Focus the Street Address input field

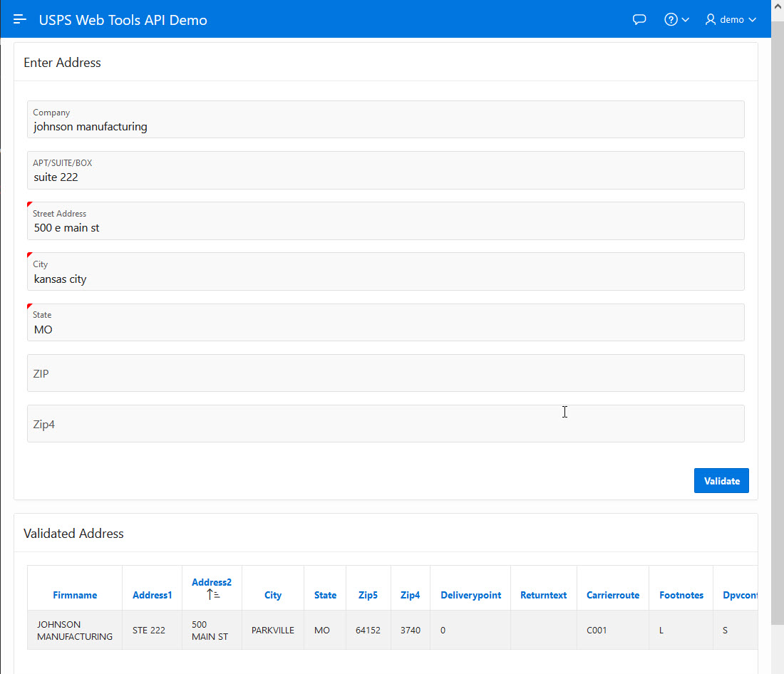pos(386,221)
